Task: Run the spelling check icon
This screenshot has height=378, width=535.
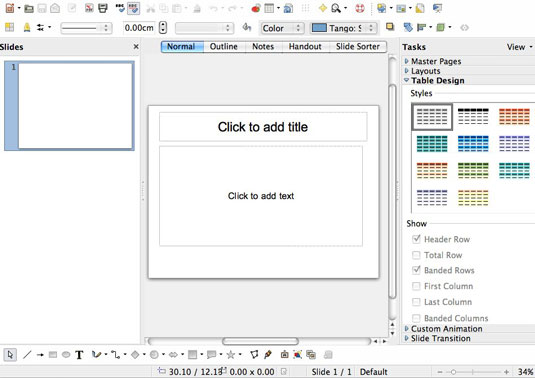Action: pos(120,8)
